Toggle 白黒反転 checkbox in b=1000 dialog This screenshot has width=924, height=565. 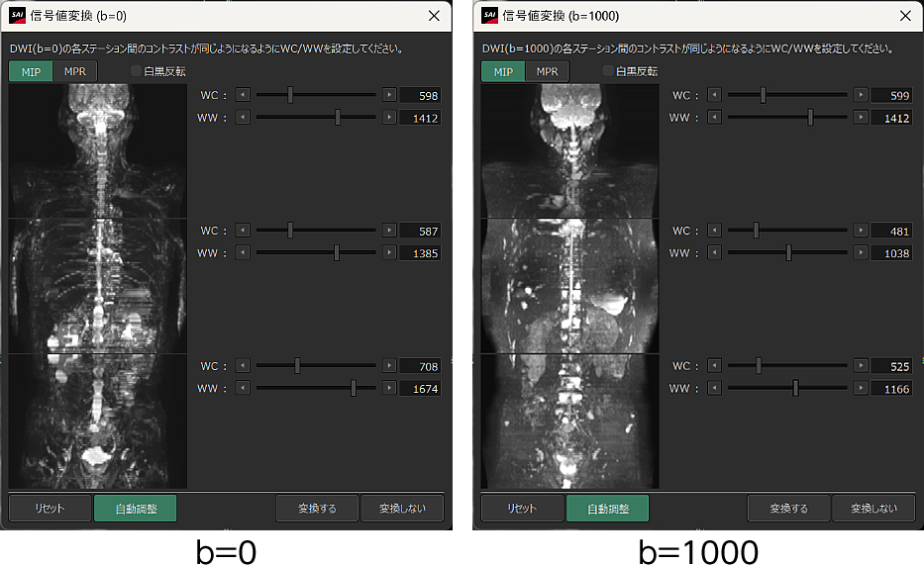pyautogui.click(x=609, y=71)
